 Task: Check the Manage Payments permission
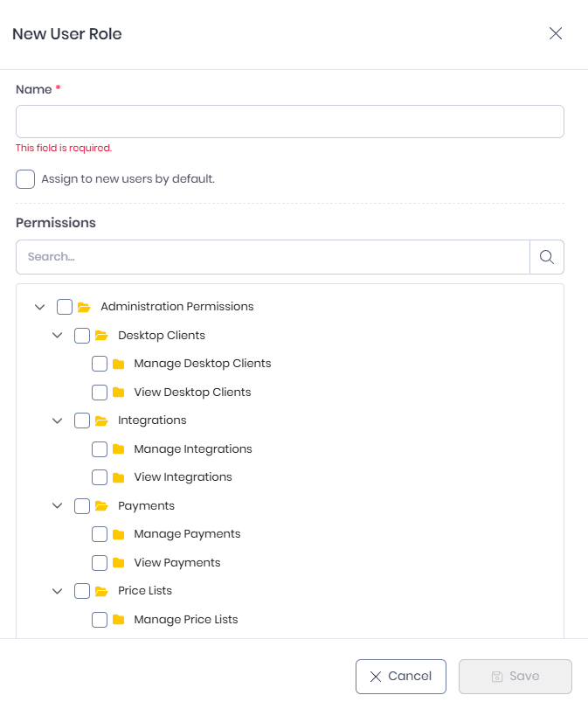(x=100, y=534)
